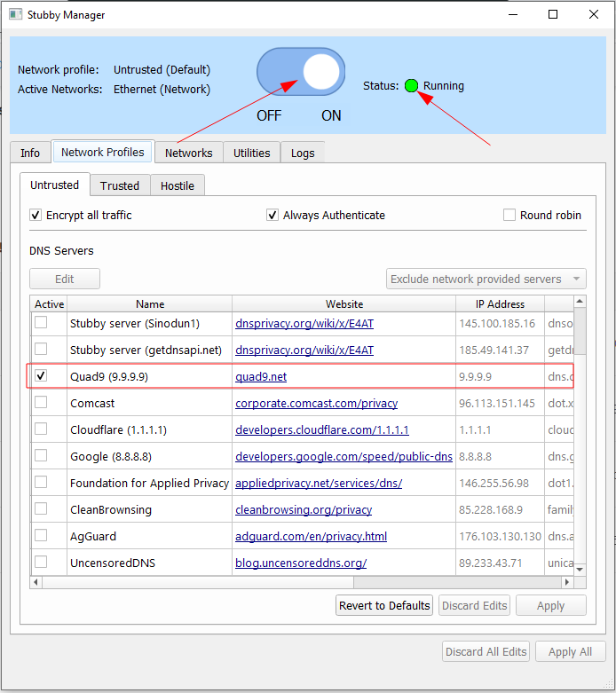This screenshot has height=693, width=616.
Task: Open the corporate.comcast.com/privacy link
Action: [x=317, y=403]
